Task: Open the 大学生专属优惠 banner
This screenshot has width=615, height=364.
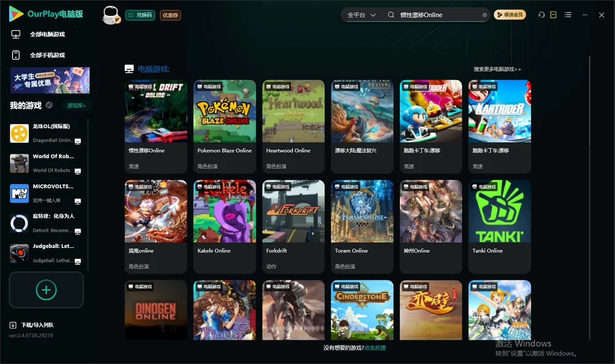Action: (50, 80)
